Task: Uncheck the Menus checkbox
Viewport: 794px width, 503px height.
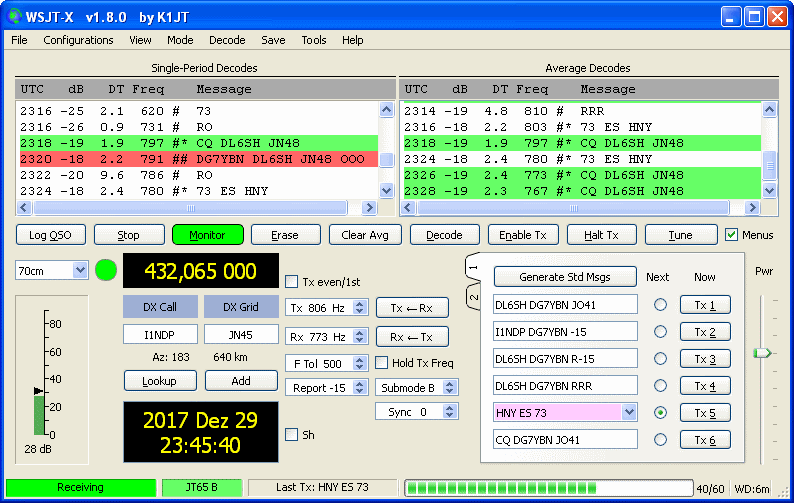Action: (x=732, y=235)
